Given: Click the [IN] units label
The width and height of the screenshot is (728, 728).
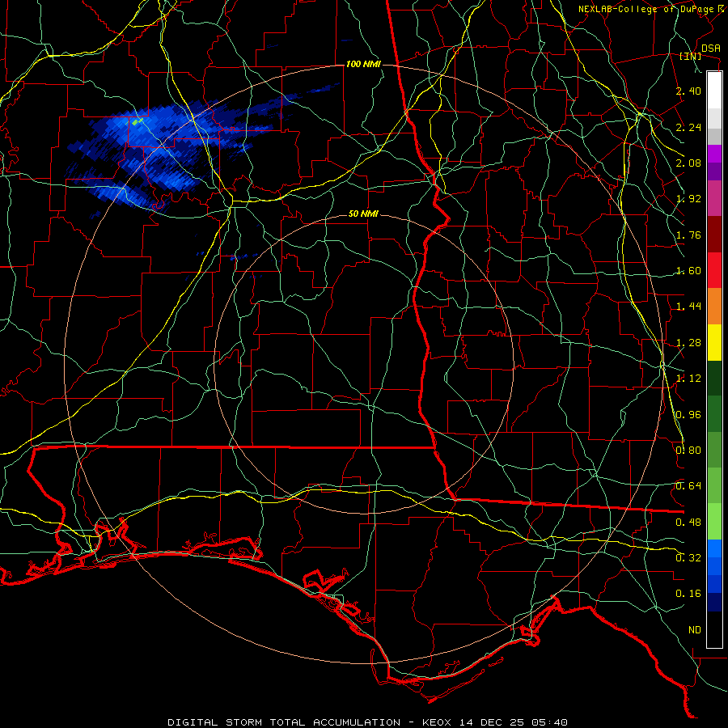Looking at the screenshot, I should coord(690,56).
